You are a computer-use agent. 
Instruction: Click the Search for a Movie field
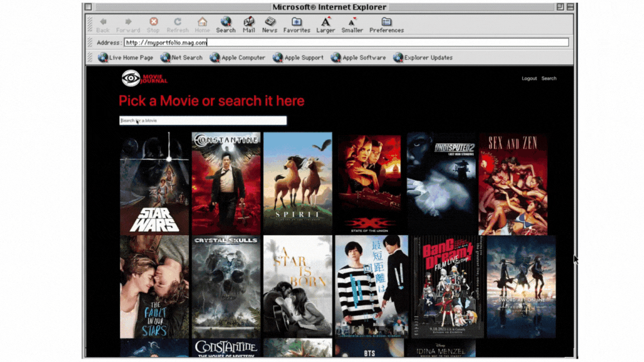[x=203, y=120]
